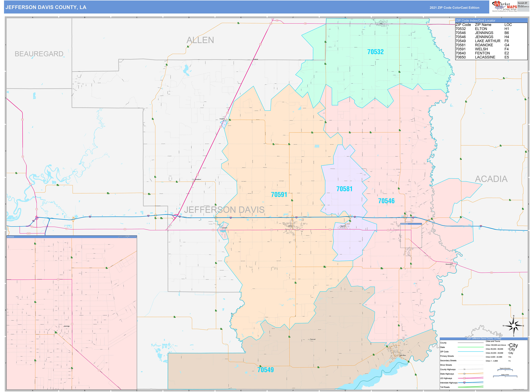532x392 pixels.
Task: Click the compass rose on the map
Action: 513,326
